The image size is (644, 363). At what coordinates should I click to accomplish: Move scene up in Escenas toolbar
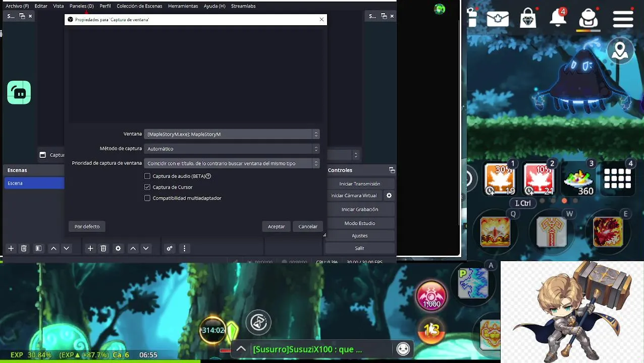(53, 249)
